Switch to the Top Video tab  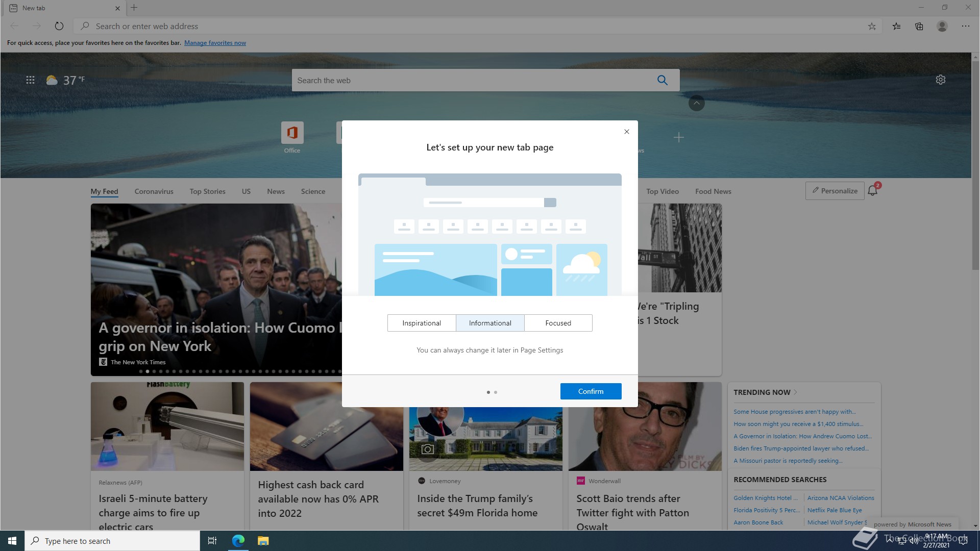click(x=663, y=191)
